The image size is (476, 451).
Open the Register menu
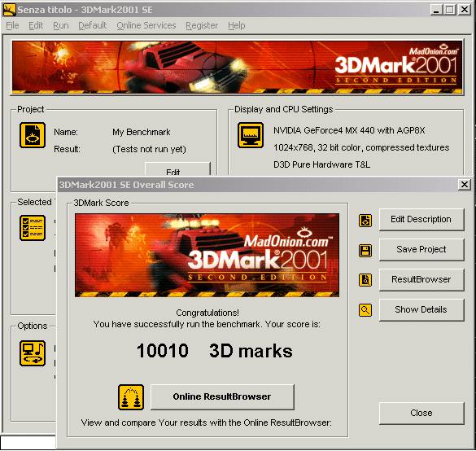pos(202,25)
